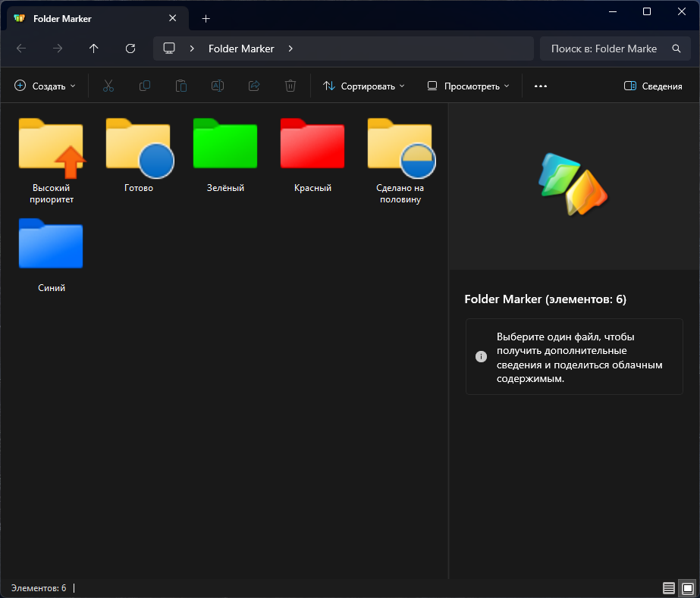The image size is (700, 598).
Task: Click the This PC monitor icon in address bar
Action: click(169, 49)
